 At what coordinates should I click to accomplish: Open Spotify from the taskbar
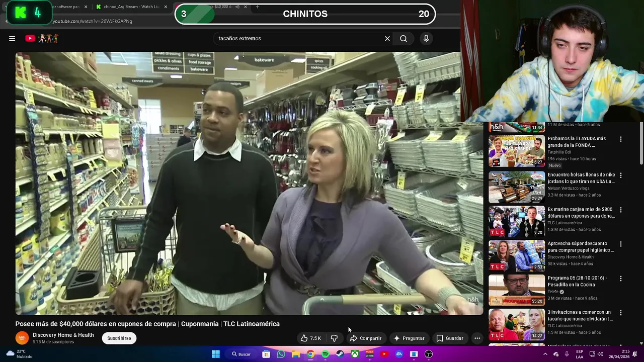pyautogui.click(x=325, y=354)
